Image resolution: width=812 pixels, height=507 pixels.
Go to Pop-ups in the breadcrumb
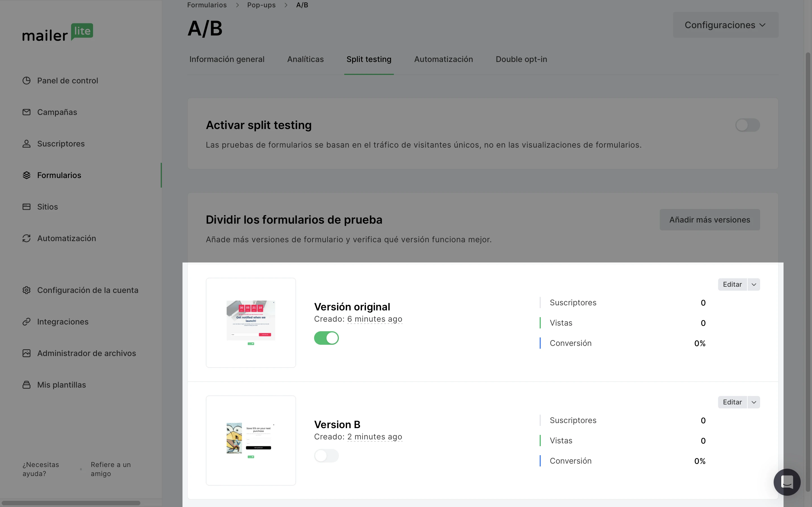[261, 5]
